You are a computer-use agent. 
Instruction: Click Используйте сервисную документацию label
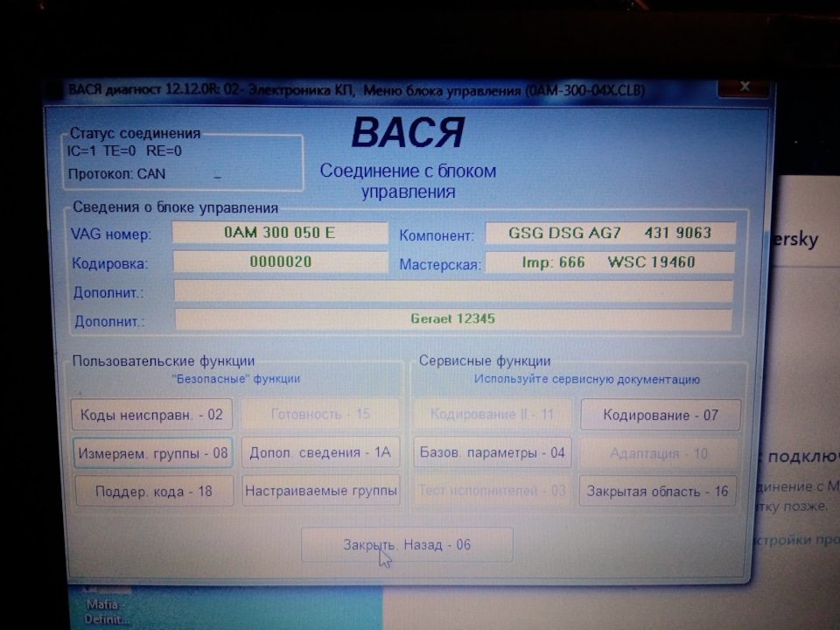[x=586, y=379]
